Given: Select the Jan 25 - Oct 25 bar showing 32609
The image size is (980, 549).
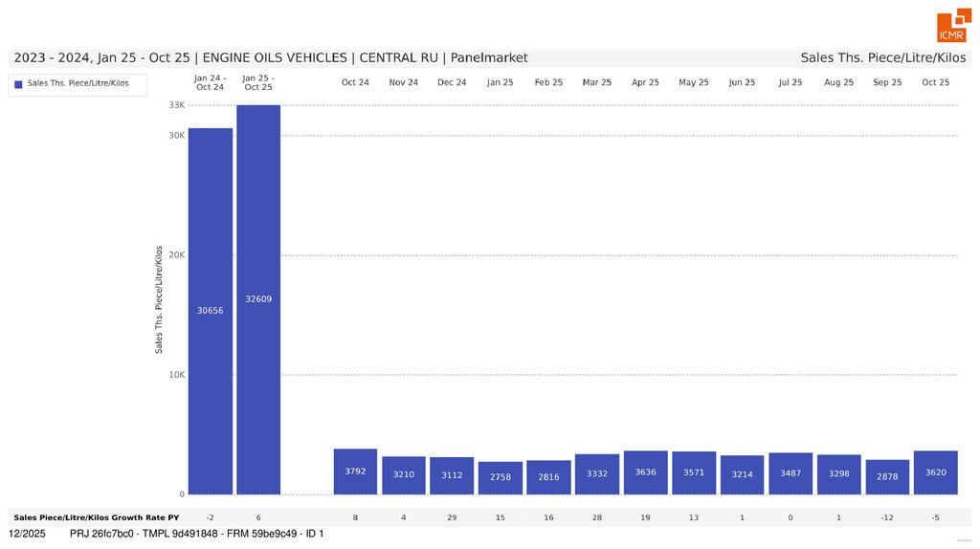Looking at the screenshot, I should tap(258, 298).
